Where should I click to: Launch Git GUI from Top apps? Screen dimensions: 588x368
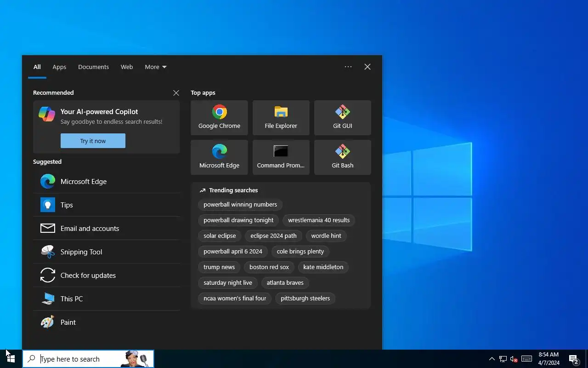pos(342,118)
